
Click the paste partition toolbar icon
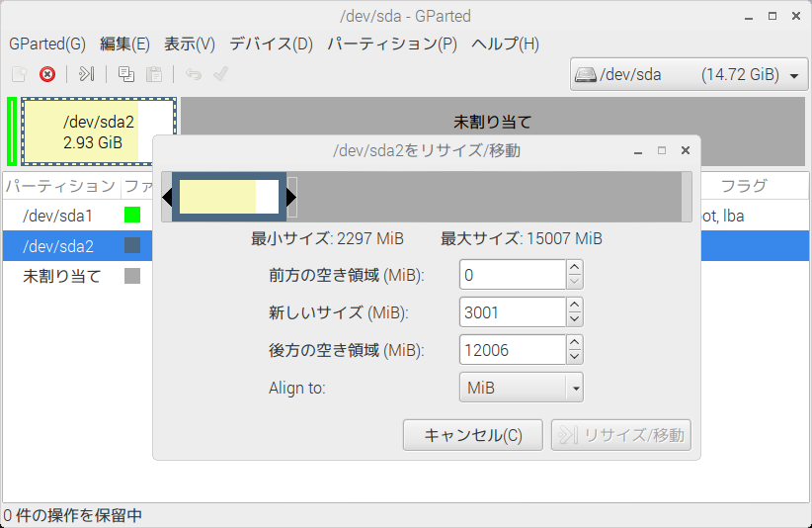(x=154, y=74)
